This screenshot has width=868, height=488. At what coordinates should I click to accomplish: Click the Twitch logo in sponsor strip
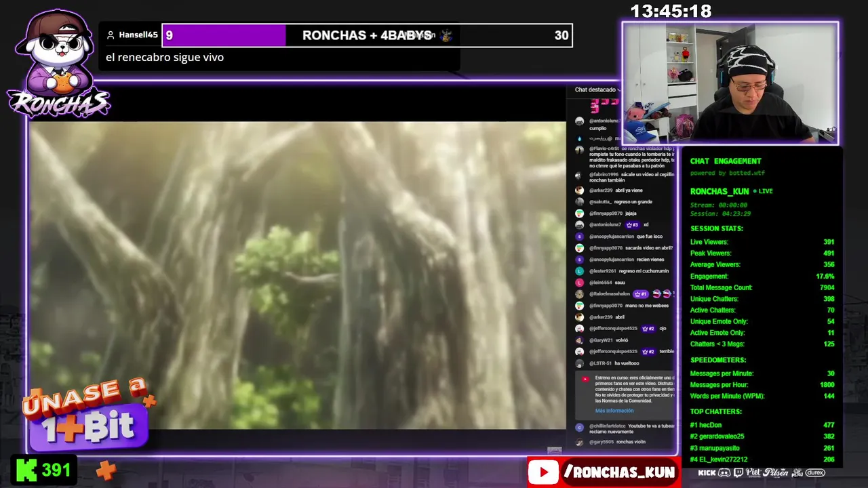point(738,472)
